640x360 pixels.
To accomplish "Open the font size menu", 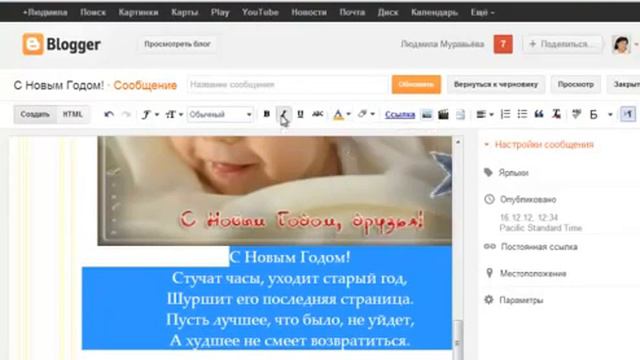I will pos(173,115).
